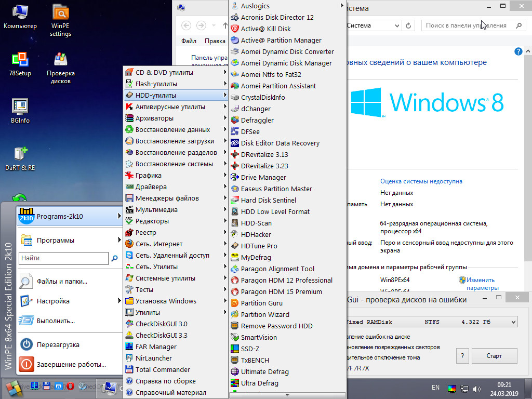This screenshot has width=532, height=399.
Task: Open Total Commander from the programs menu
Action: pyautogui.click(x=163, y=369)
